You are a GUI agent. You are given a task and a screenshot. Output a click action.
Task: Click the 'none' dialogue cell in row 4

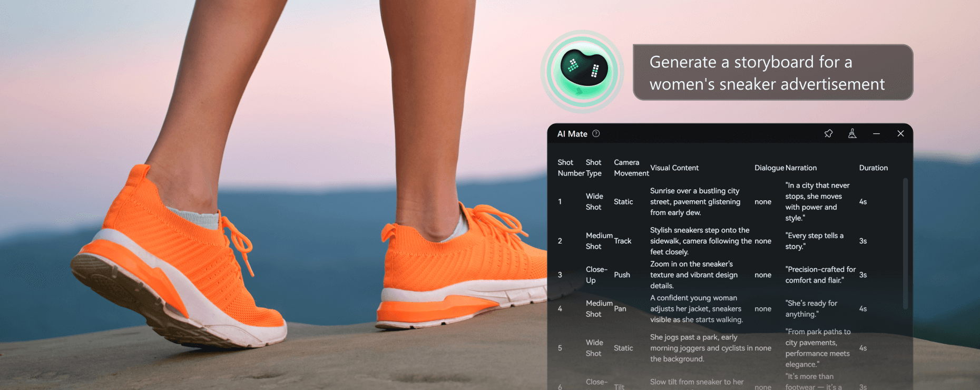[763, 309]
